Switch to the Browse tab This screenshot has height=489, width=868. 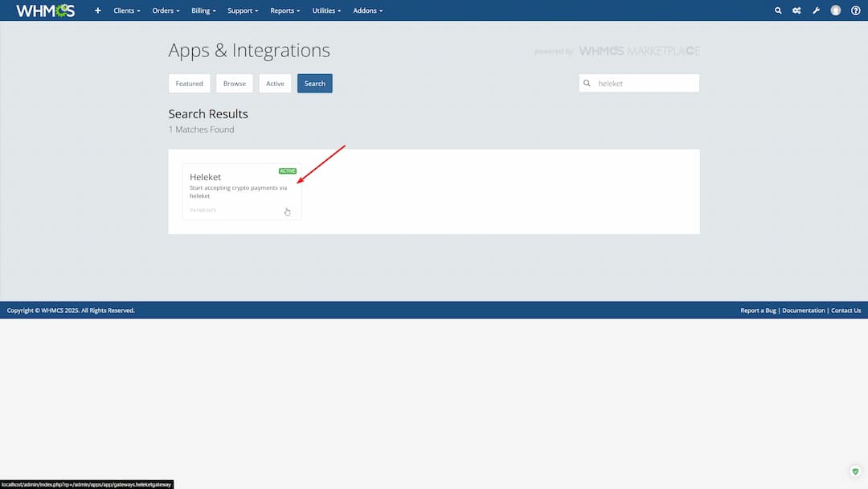[234, 83]
